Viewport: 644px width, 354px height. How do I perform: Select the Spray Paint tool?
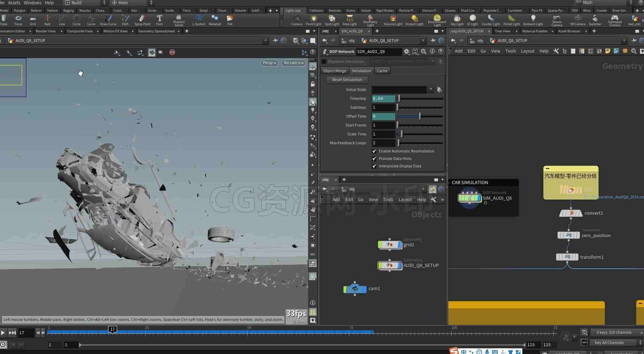(x=142, y=20)
